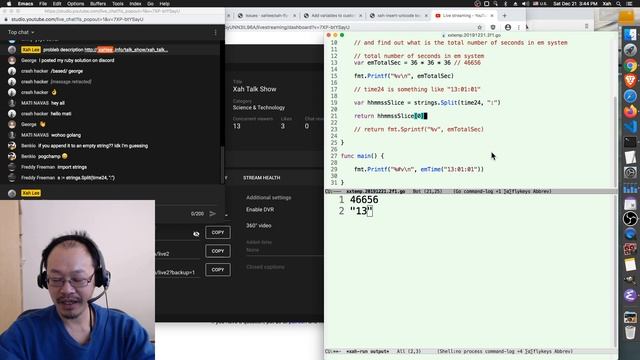The height and width of the screenshot is (360, 640).
Task: Click Freddy Freeman's 'import strings' message
Action: 72,167
